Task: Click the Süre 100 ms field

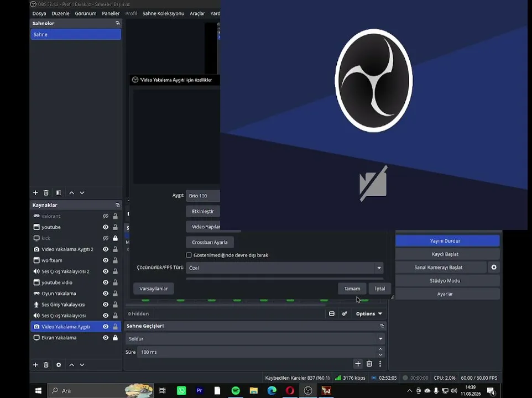Action: (x=257, y=352)
